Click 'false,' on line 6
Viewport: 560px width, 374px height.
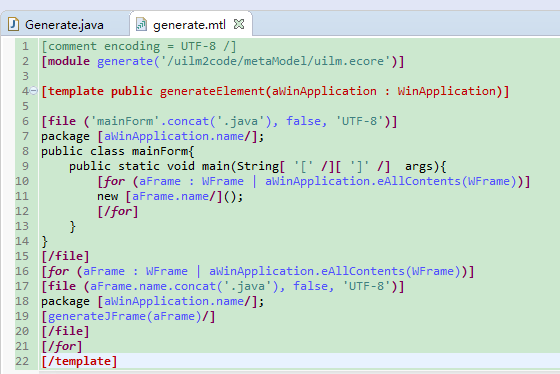pos(307,121)
